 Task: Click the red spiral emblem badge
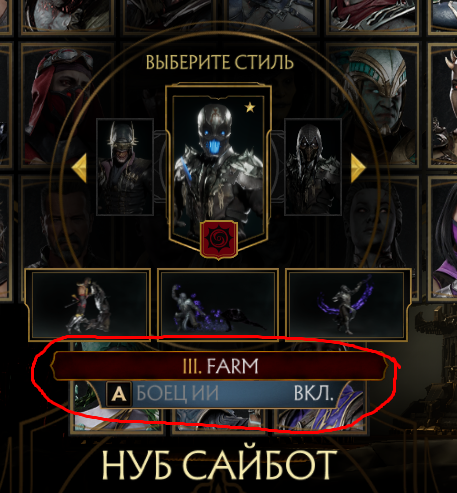(219, 239)
